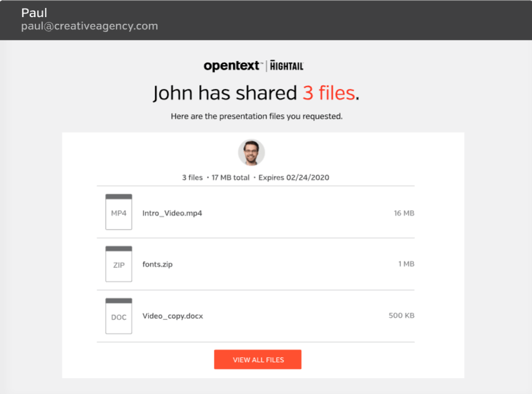This screenshot has width=532, height=394.
Task: Click the red "3 files" headline text
Action: [x=329, y=93]
